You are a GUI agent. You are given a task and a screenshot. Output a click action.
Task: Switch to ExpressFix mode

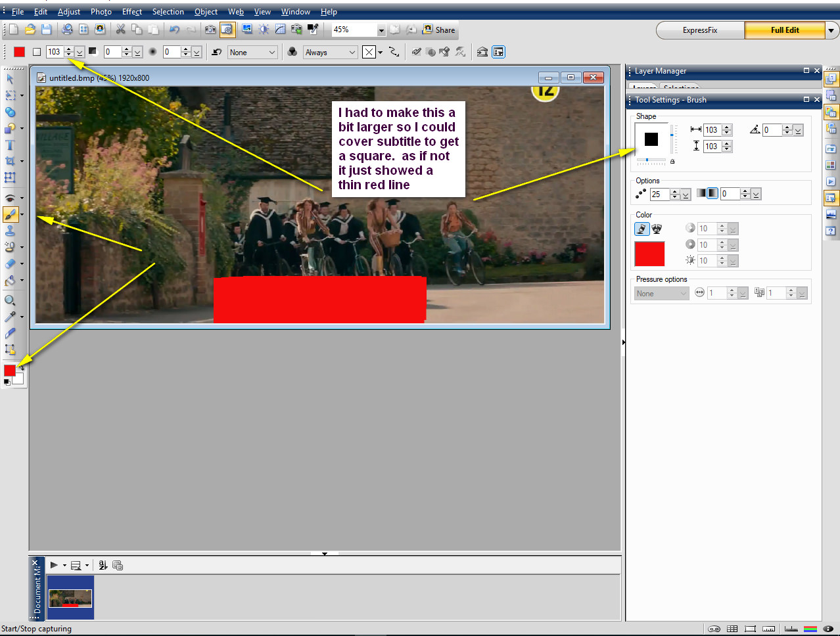[700, 30]
